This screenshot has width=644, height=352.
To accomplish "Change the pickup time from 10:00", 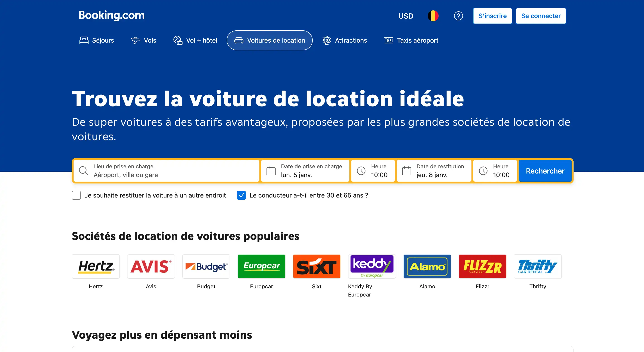I will [373, 171].
